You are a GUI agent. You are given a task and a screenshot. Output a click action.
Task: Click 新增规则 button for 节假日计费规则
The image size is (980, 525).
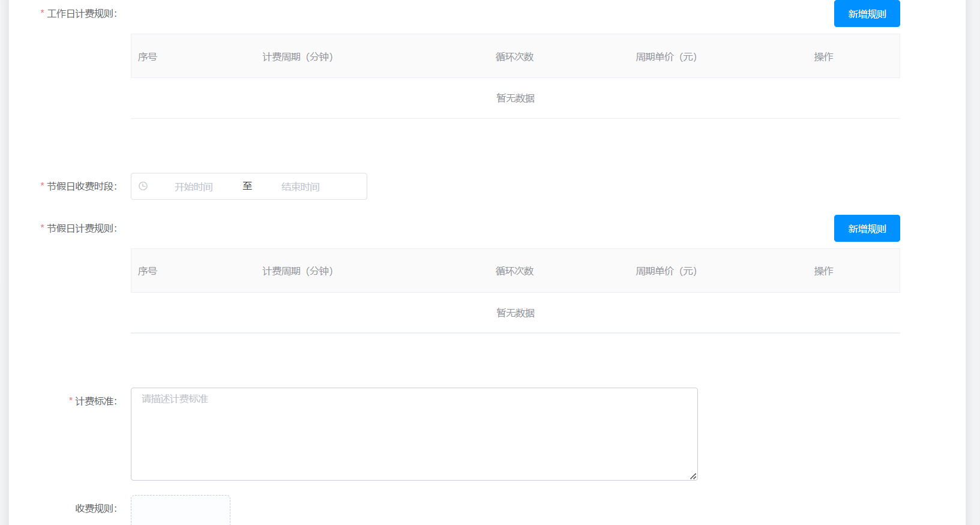(x=867, y=229)
